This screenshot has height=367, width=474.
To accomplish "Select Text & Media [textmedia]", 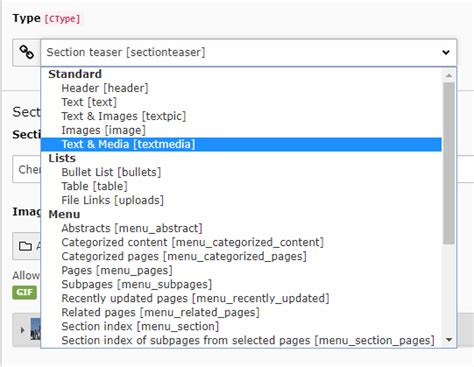I will (x=241, y=144).
